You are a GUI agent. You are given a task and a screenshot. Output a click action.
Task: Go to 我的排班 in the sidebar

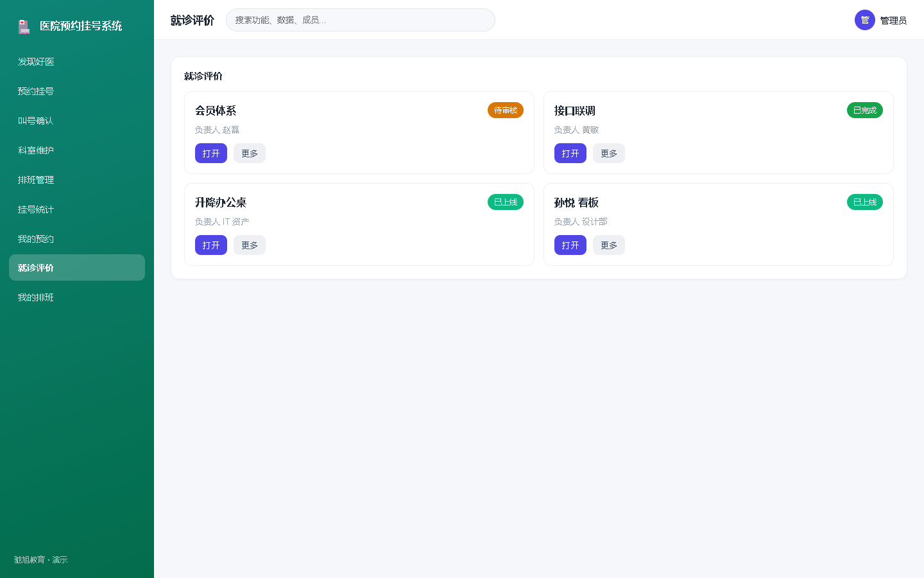(x=77, y=297)
